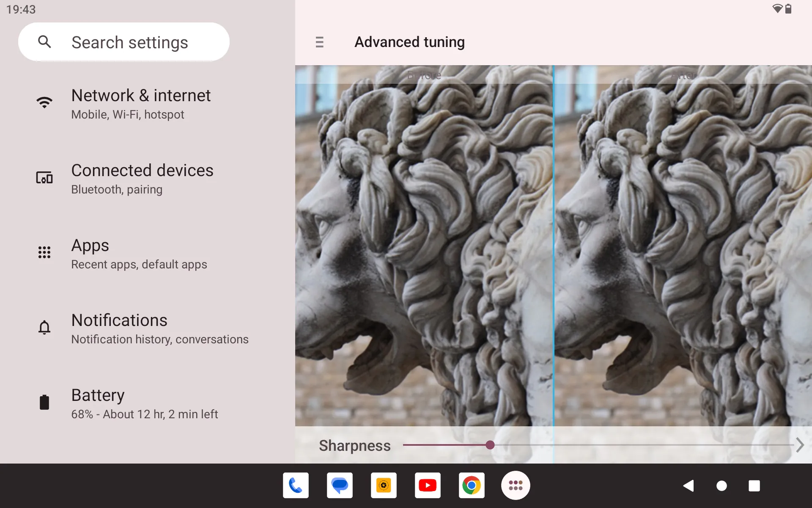This screenshot has width=812, height=508.
Task: Click 'Bluetooth, pairing' subtitle
Action: pyautogui.click(x=117, y=190)
